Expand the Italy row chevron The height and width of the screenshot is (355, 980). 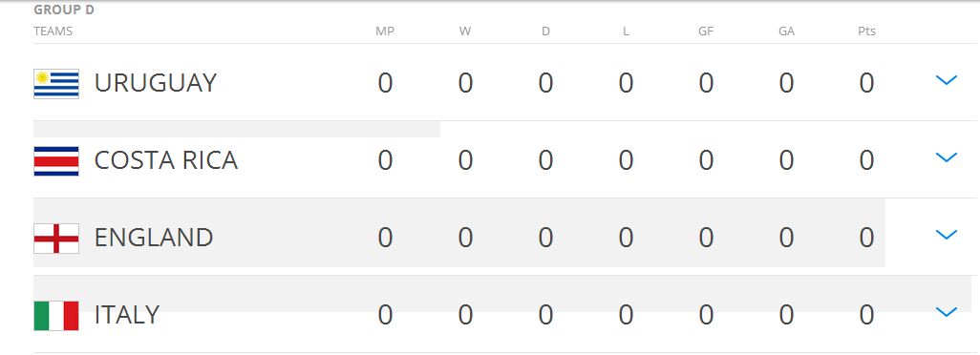(x=947, y=312)
